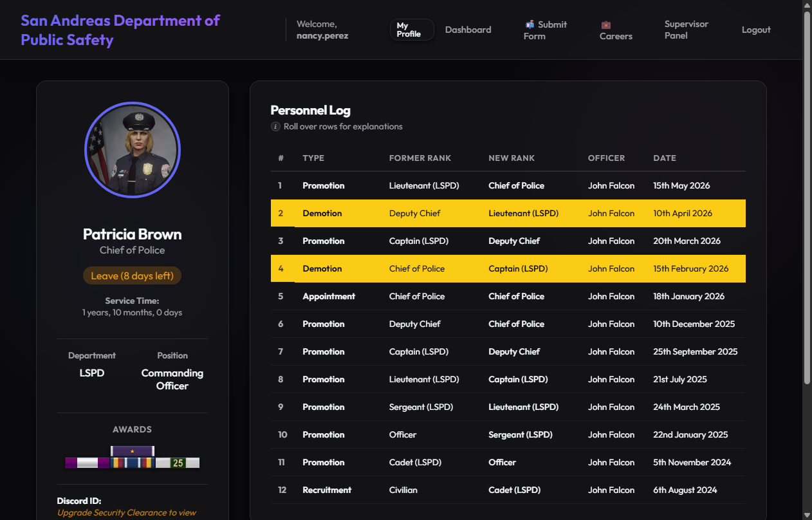The height and width of the screenshot is (520, 812).
Task: Click the FORMER RANK column header
Action: point(420,158)
